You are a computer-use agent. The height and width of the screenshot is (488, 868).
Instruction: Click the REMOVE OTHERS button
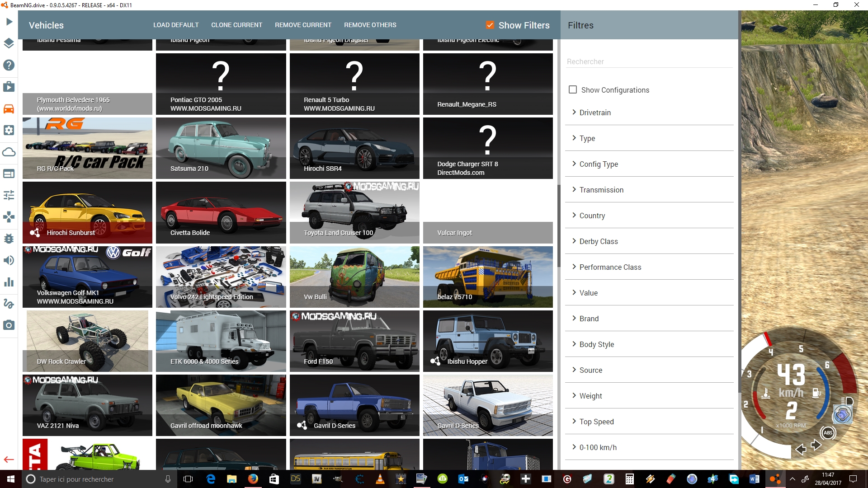pos(370,25)
